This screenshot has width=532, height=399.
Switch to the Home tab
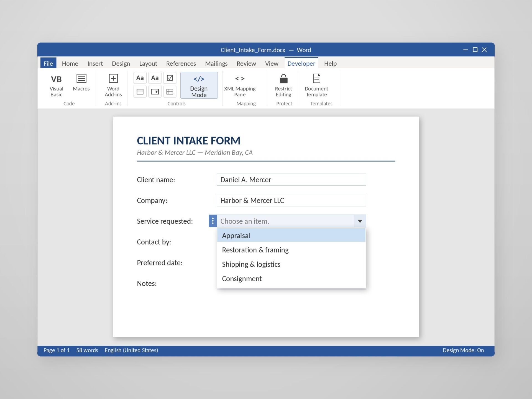[x=70, y=63]
